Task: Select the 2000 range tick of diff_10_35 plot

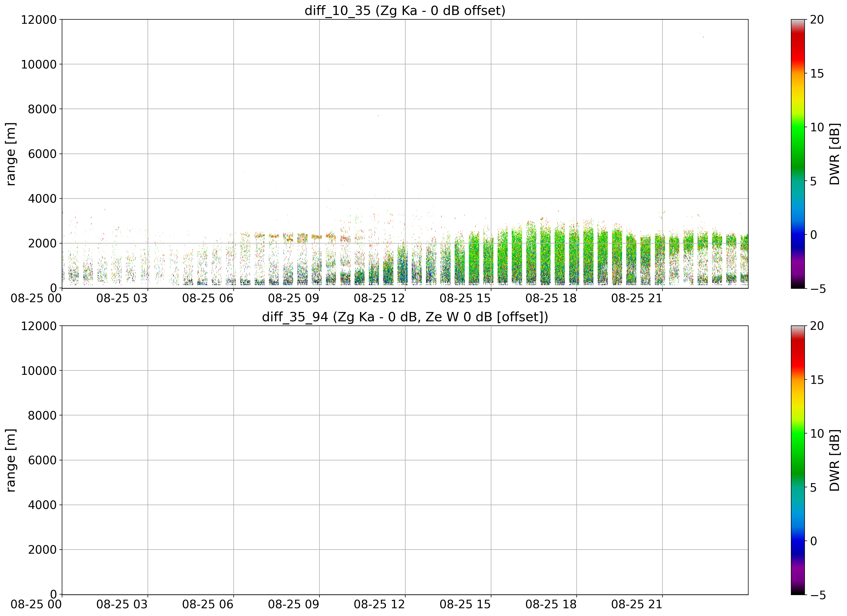Action: coord(42,244)
